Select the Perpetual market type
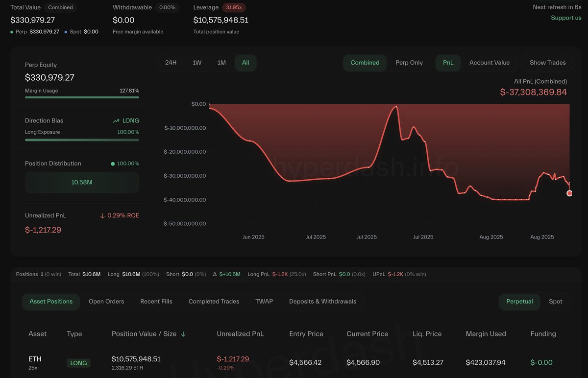 (519, 302)
